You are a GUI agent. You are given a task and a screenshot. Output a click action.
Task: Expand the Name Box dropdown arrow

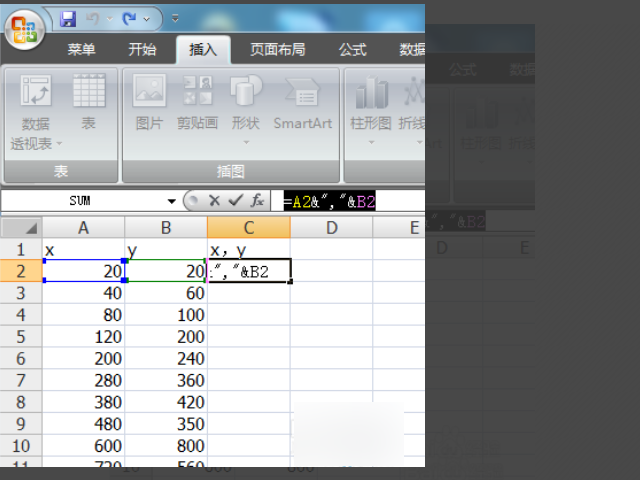coord(171,201)
